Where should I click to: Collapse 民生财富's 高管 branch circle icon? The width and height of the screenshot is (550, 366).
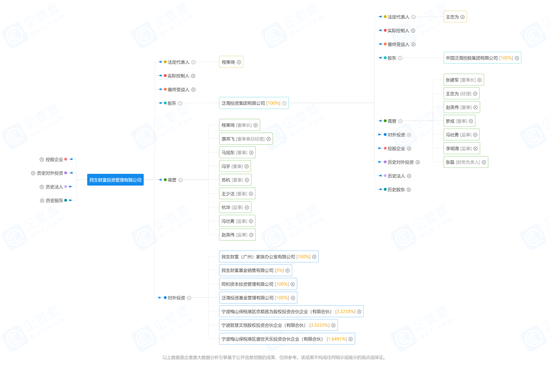[180, 180]
